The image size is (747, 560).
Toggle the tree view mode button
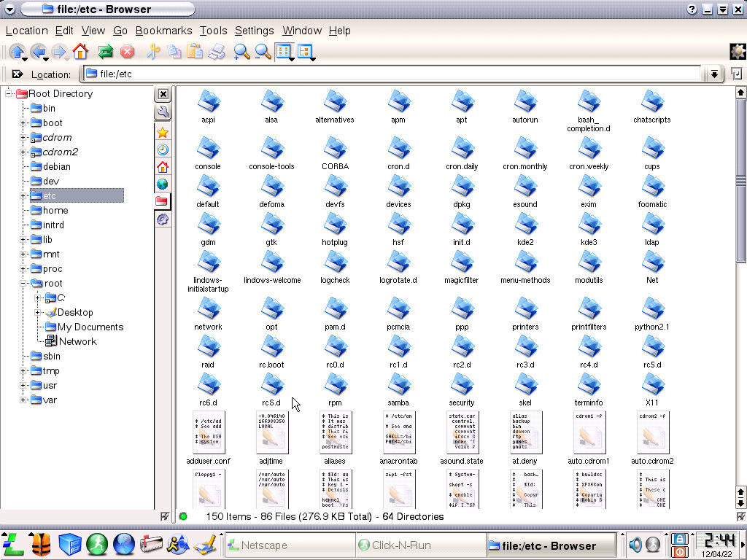pyautogui.click(x=305, y=52)
